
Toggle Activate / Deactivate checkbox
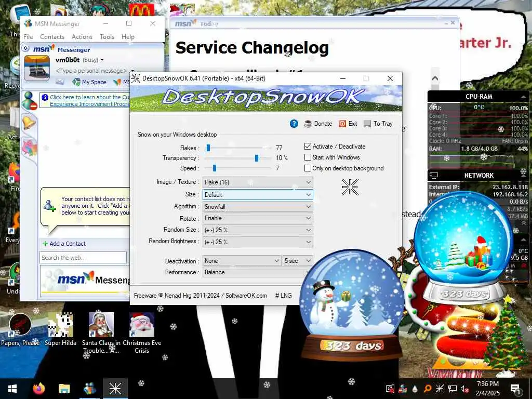(308, 146)
